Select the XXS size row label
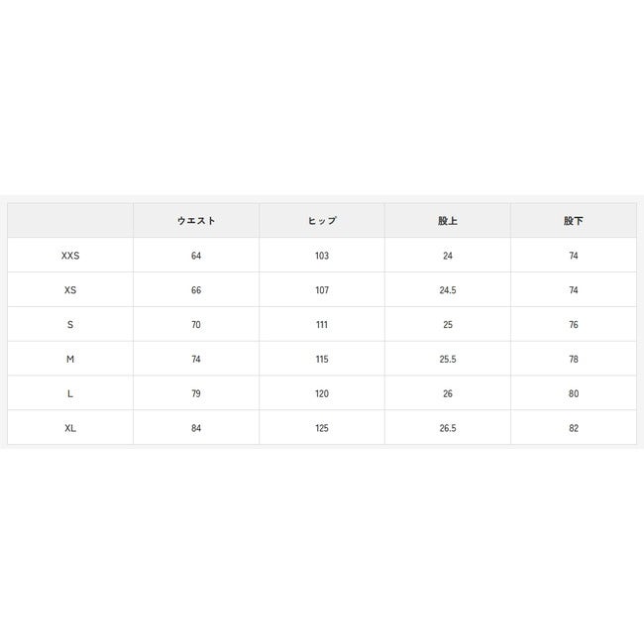The height and width of the screenshot is (644, 644). point(70,256)
